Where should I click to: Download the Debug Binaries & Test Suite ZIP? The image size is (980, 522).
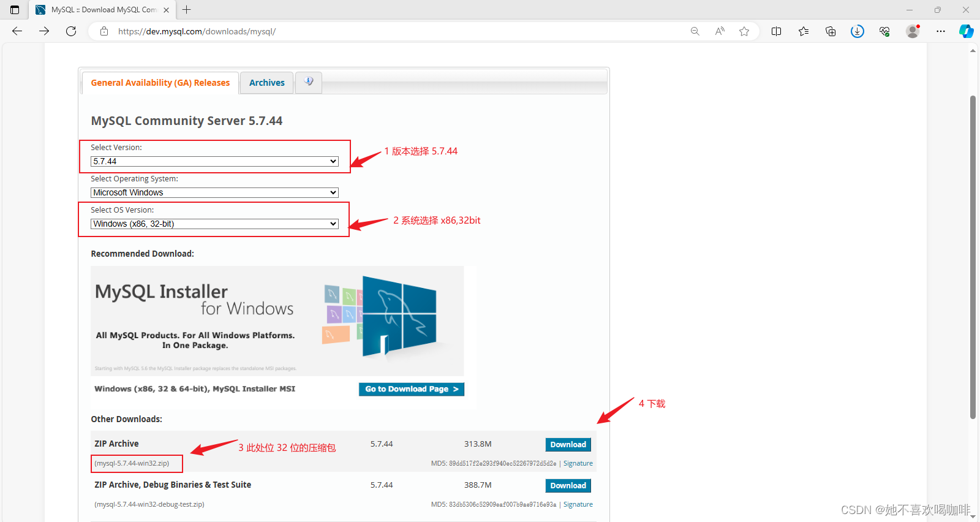click(x=568, y=486)
